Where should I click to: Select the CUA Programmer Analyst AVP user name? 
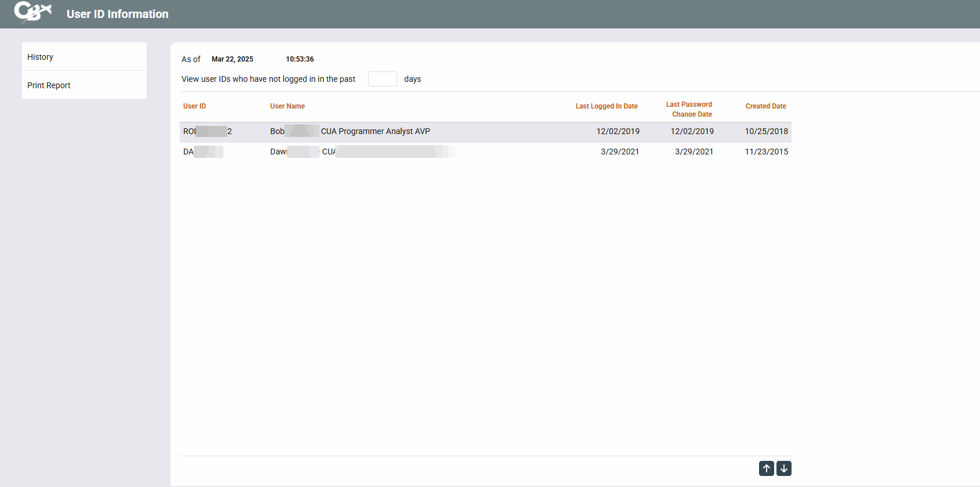click(375, 132)
